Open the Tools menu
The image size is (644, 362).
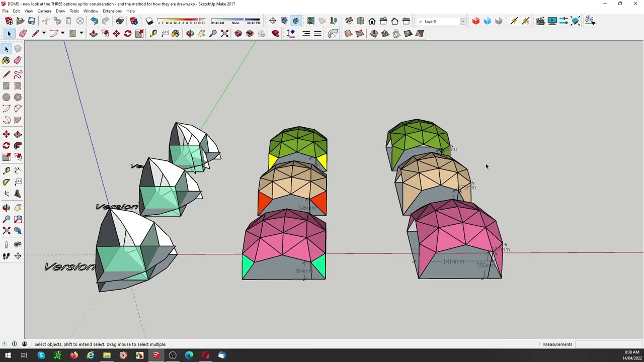(x=74, y=11)
